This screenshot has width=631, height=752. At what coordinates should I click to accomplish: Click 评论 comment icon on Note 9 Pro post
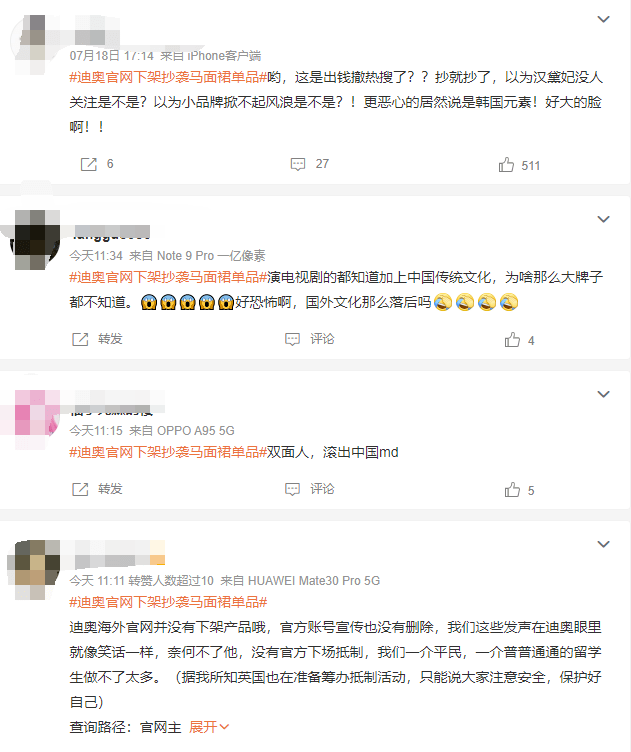click(x=292, y=340)
